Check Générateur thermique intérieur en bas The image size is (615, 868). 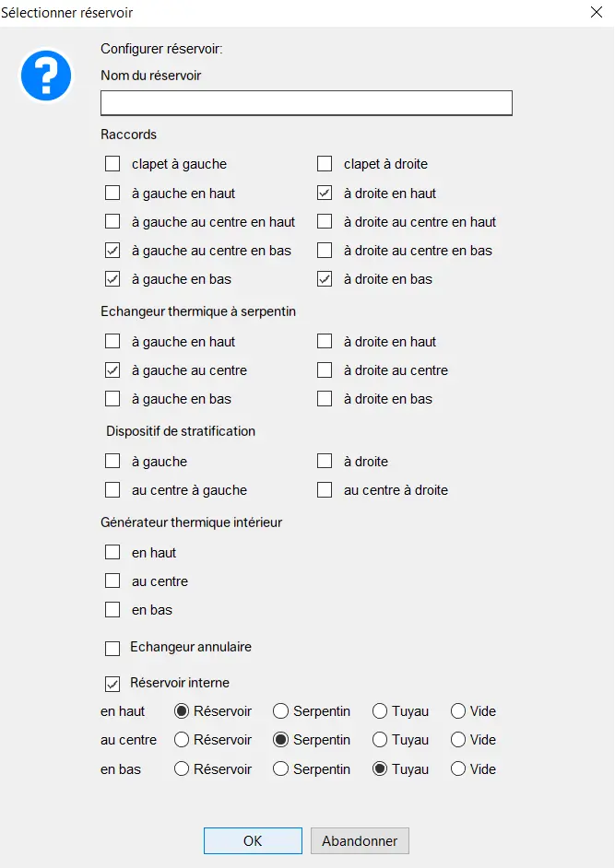click(112, 610)
